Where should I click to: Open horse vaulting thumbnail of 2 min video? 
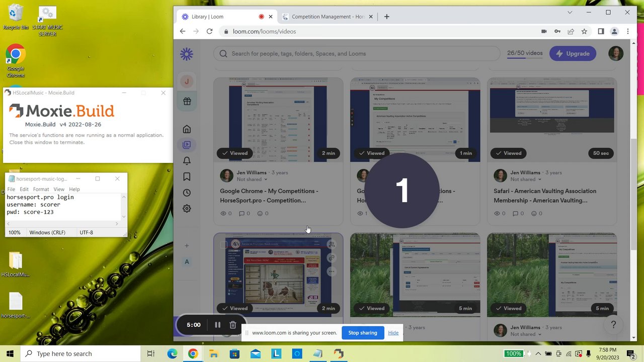point(278,275)
